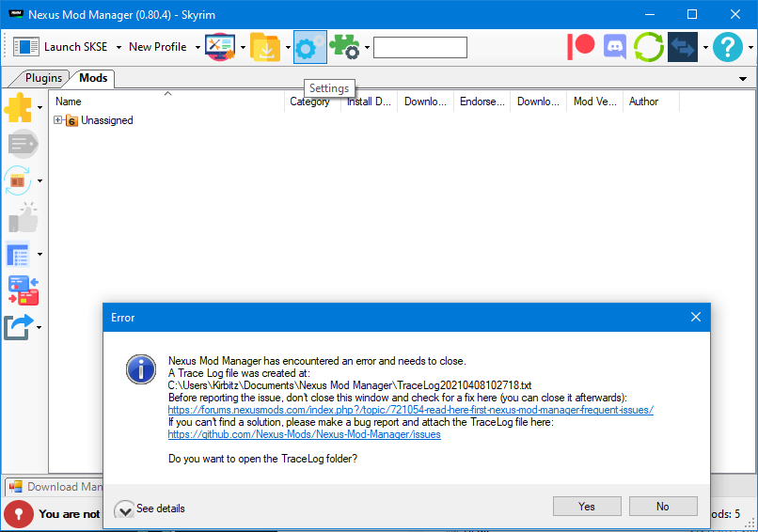Expand the Unassigned category tree node

[x=58, y=119]
